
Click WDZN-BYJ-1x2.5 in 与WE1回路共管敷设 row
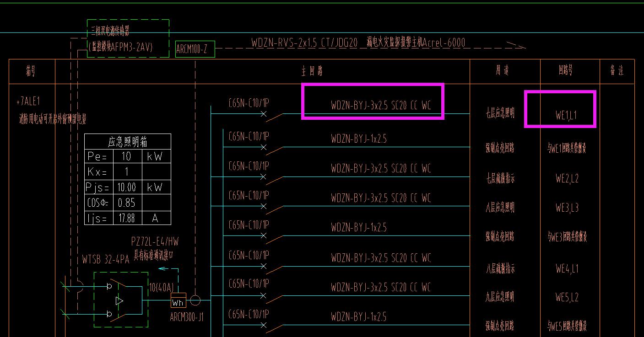point(359,139)
